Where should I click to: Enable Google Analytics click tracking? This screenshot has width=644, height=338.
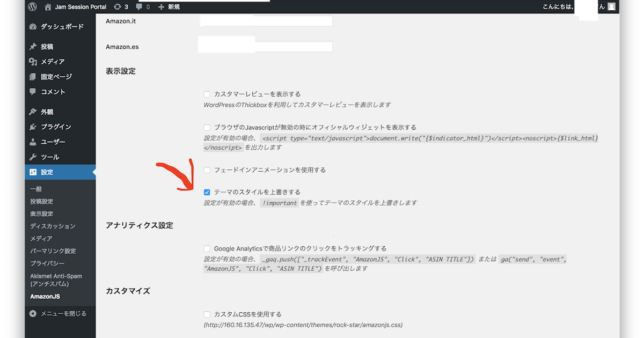pyautogui.click(x=207, y=248)
